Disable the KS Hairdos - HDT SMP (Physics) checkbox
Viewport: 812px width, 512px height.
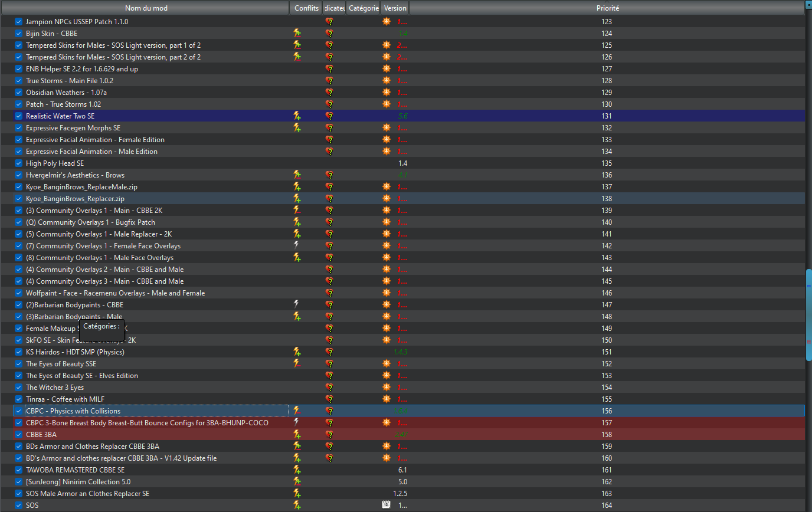click(18, 352)
